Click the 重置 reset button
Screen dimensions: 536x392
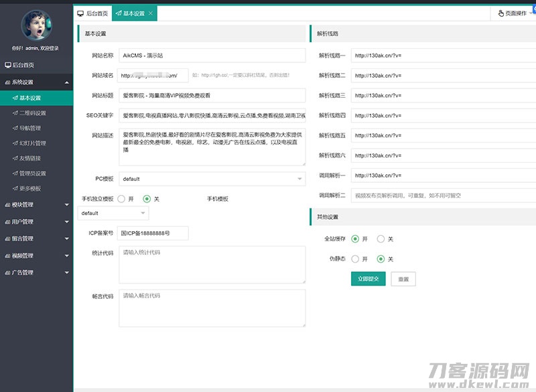[x=403, y=278]
